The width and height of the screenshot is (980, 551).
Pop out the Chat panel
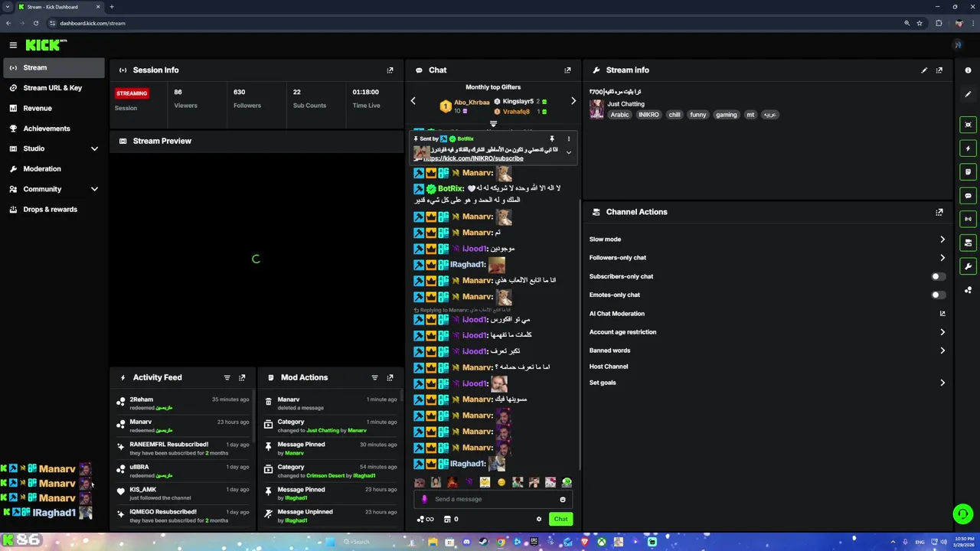567,70
